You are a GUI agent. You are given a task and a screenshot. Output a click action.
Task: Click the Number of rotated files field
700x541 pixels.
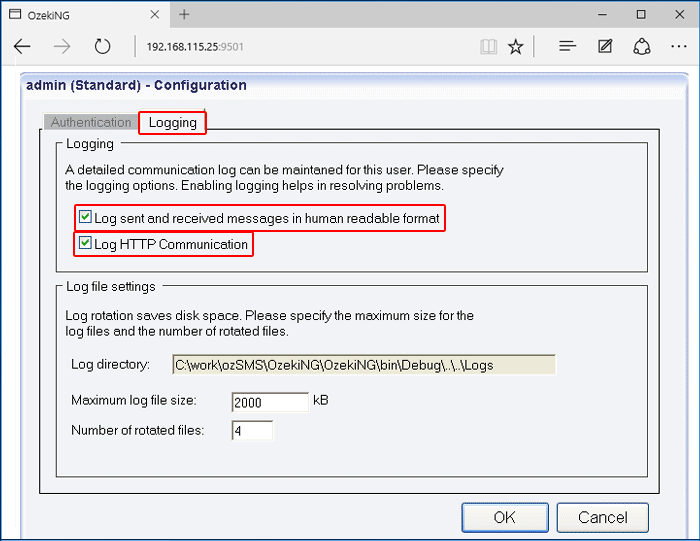[x=252, y=431]
